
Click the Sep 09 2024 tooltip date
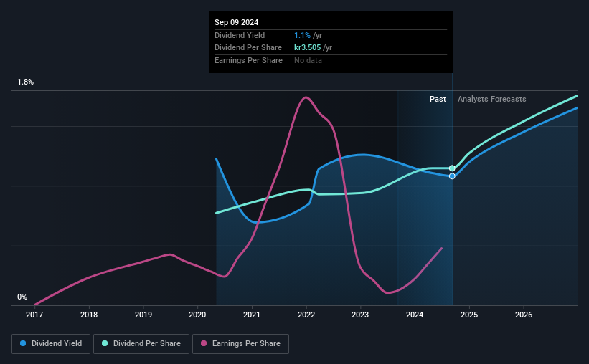236,22
